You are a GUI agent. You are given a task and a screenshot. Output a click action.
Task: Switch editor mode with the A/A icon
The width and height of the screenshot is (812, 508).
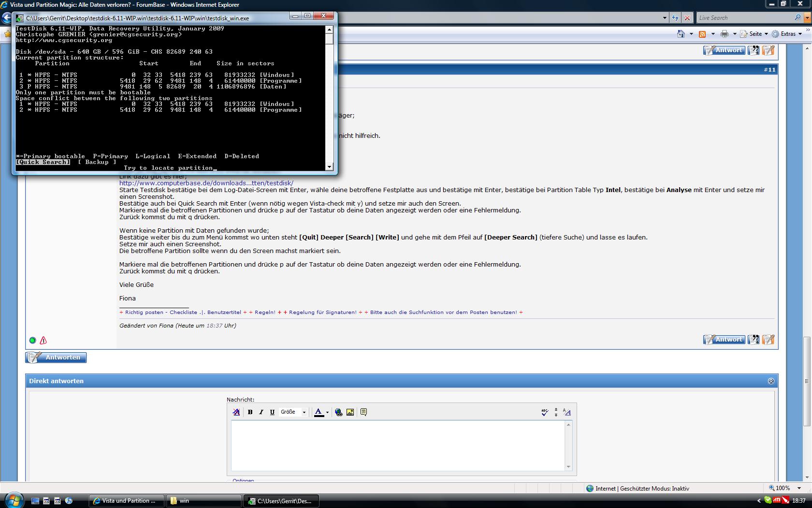(x=567, y=412)
